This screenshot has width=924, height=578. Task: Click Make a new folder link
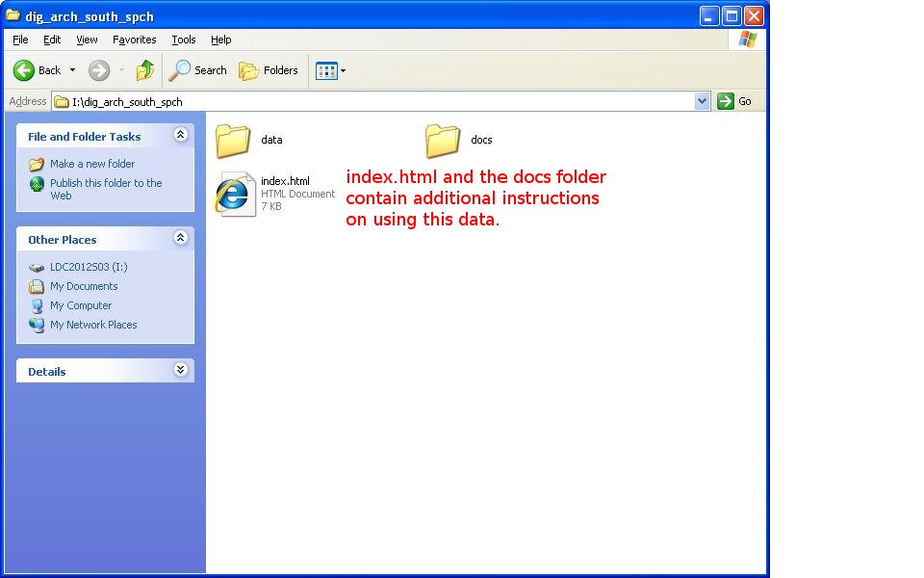pyautogui.click(x=92, y=164)
